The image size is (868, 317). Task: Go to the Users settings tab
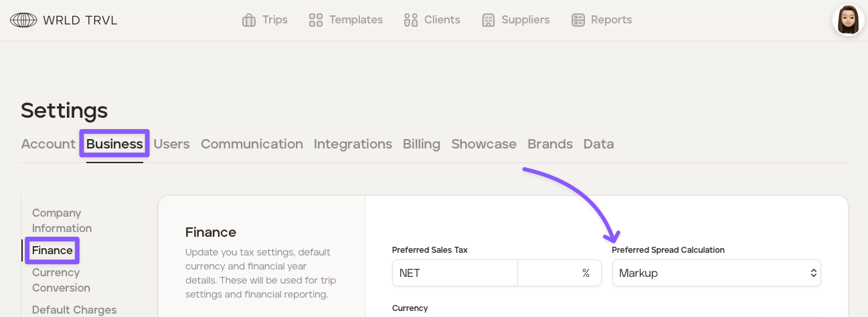(x=171, y=144)
